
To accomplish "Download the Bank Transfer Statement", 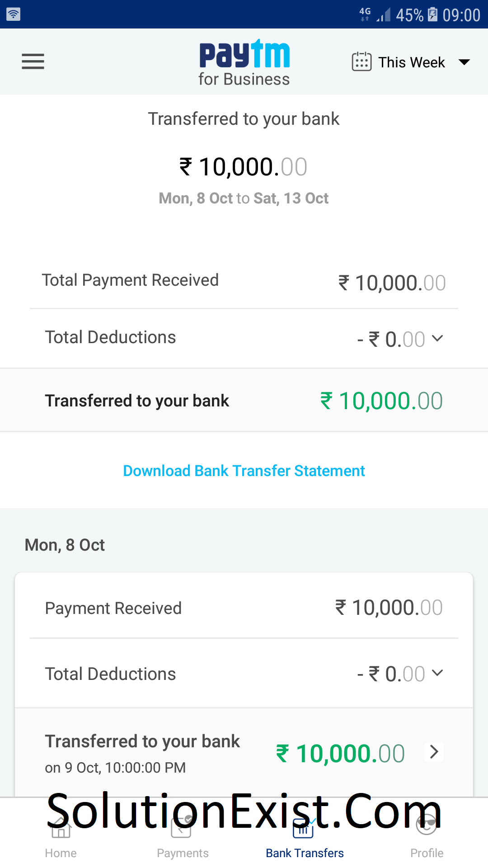I will [244, 471].
